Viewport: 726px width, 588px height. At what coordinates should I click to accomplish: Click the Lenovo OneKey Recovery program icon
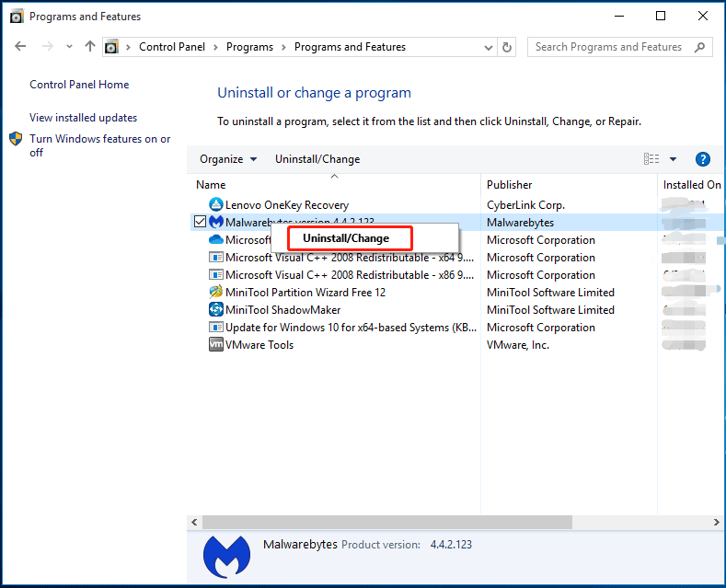[215, 204]
